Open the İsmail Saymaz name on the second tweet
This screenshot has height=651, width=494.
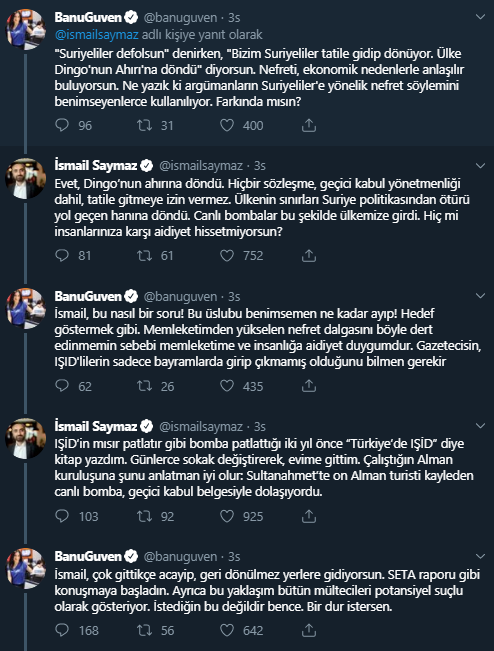click(95, 166)
